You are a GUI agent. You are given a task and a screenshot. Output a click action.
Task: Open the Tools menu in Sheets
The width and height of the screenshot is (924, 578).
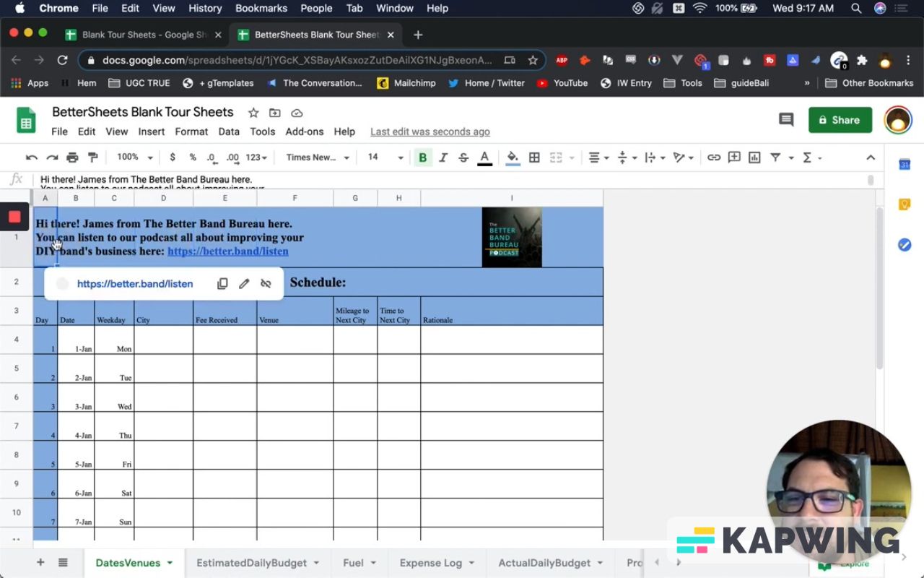(x=263, y=131)
